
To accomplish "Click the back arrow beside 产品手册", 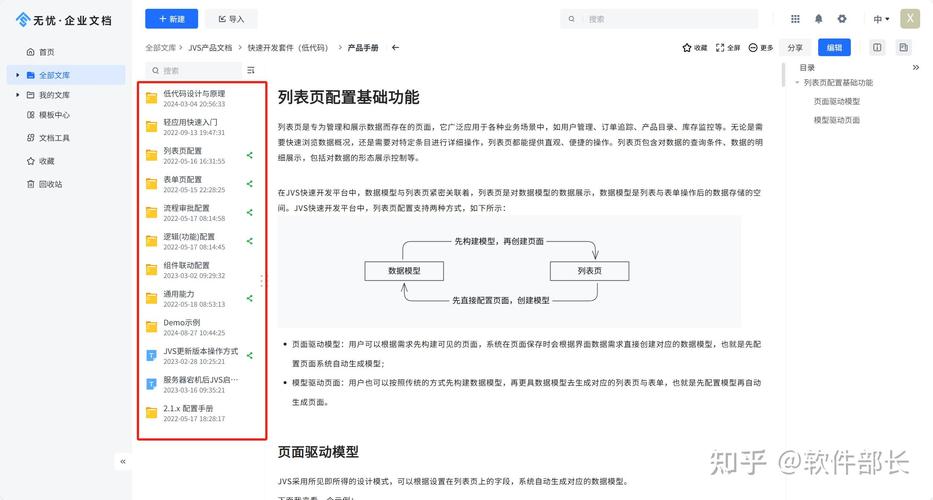I will [395, 47].
